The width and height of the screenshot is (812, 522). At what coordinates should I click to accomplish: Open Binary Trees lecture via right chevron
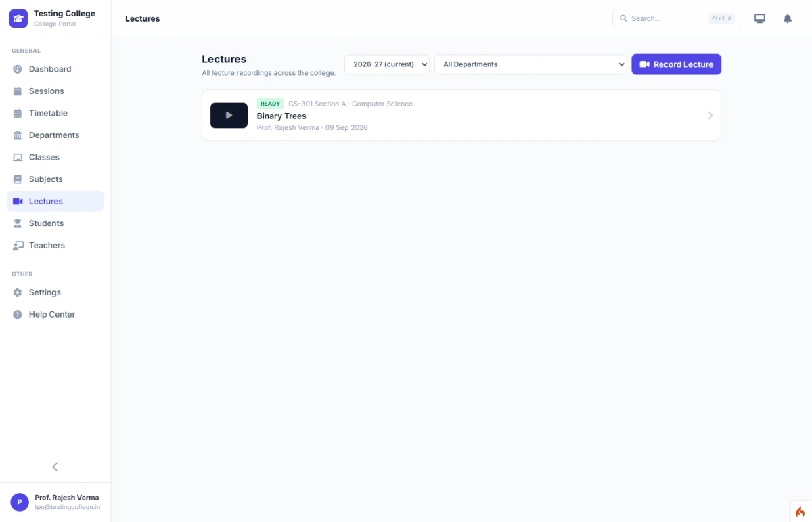[x=710, y=115]
